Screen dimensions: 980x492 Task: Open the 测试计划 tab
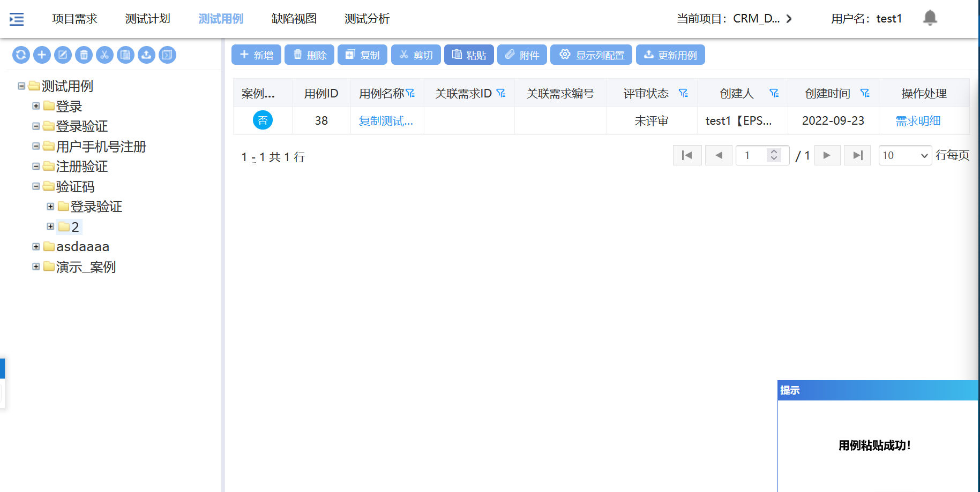coord(147,19)
